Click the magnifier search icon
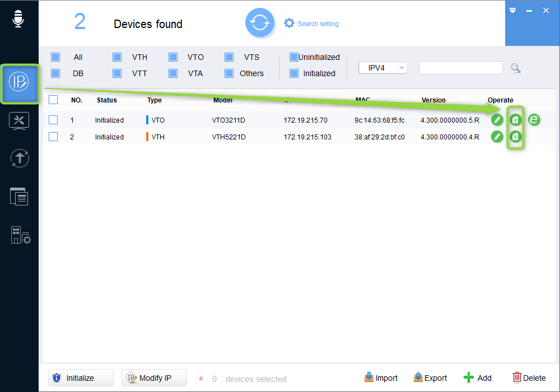 pyautogui.click(x=515, y=68)
